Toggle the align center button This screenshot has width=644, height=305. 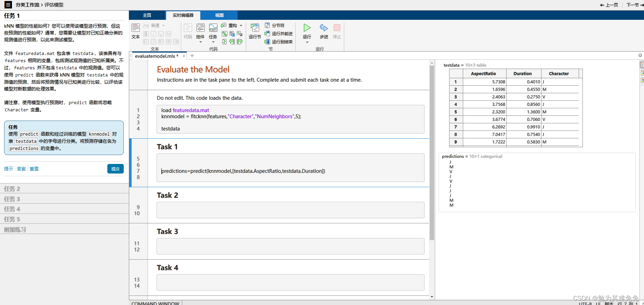[x=169, y=42]
